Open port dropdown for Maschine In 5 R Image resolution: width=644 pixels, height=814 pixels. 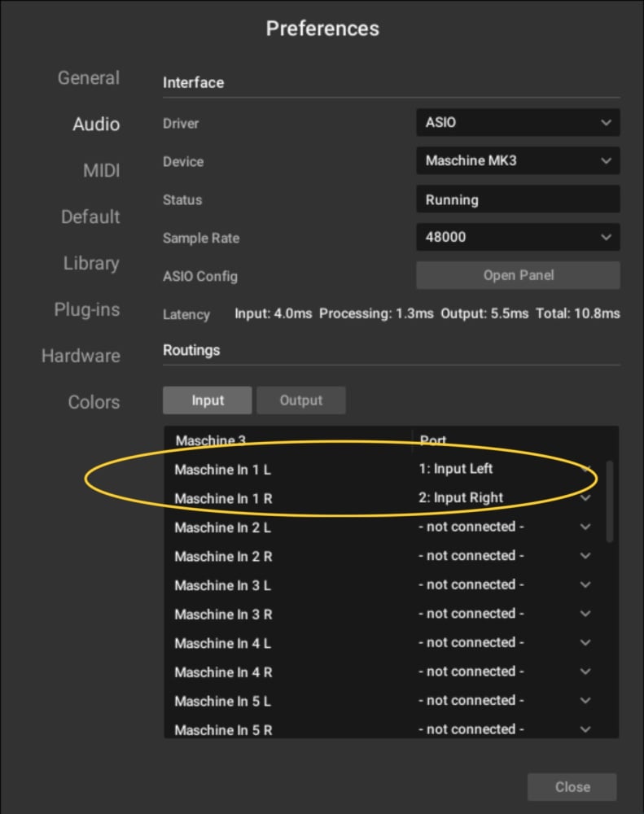point(586,729)
